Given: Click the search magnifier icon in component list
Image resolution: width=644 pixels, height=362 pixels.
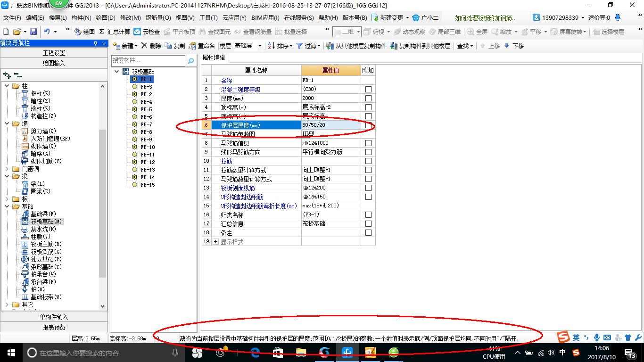Looking at the screenshot, I should pos(191,61).
